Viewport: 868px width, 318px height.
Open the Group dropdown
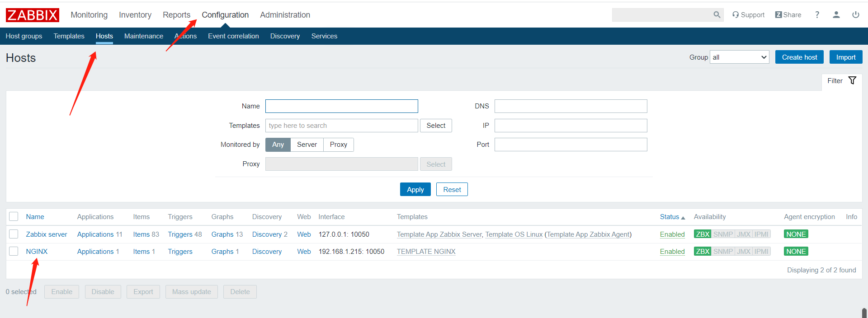point(740,57)
